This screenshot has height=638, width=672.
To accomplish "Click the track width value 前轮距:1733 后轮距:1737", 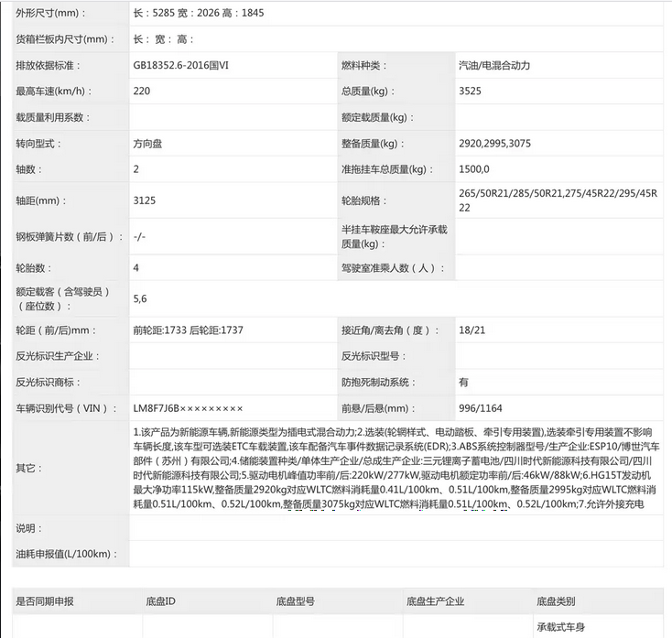I will (x=188, y=330).
